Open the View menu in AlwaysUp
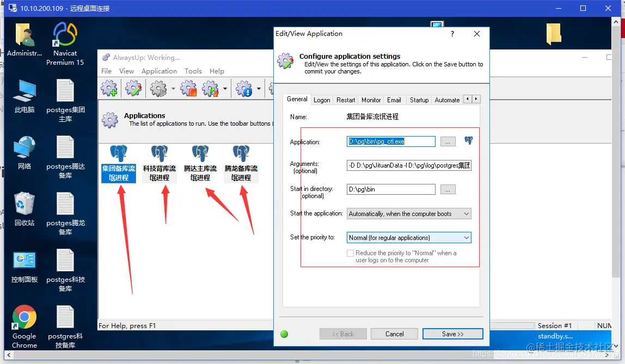The width and height of the screenshot is (625, 364). (x=126, y=71)
